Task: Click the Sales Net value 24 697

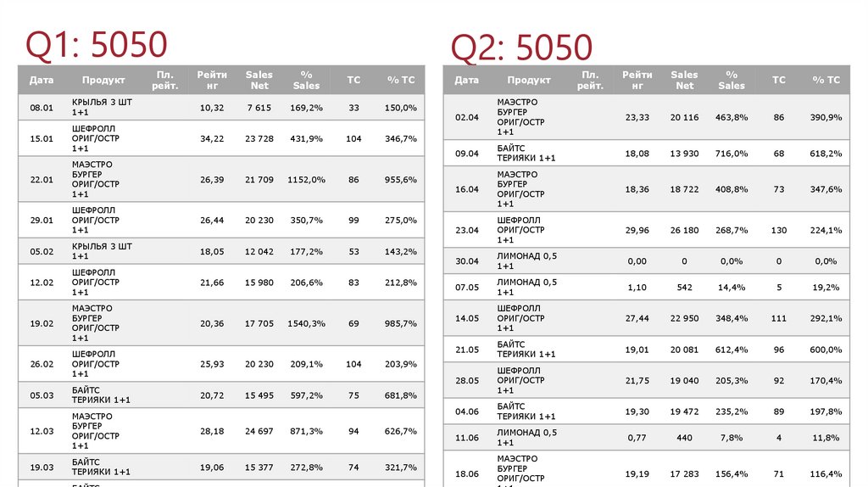Action: click(x=259, y=431)
